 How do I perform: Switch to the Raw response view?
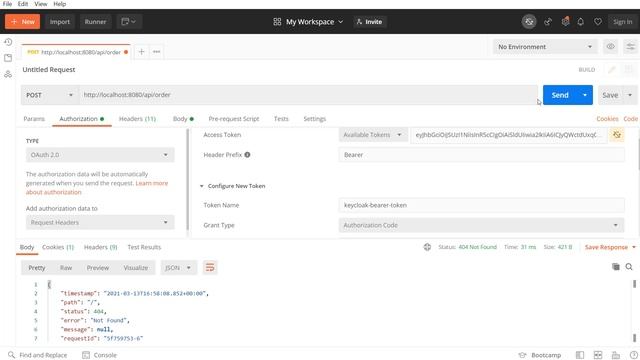[x=66, y=268]
